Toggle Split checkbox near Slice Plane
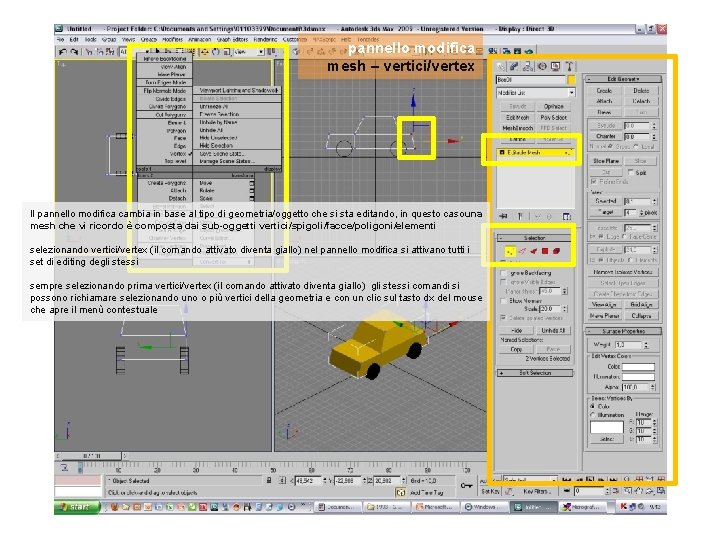This screenshot has width=720, height=540. (631, 172)
